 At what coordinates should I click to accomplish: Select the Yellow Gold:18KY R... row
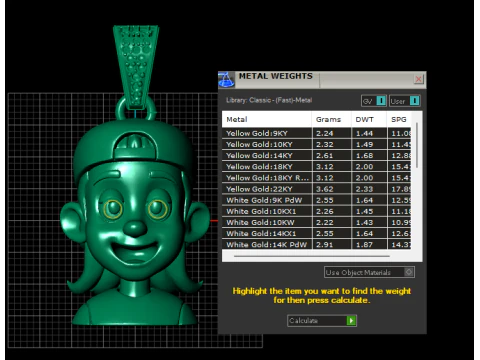pos(316,178)
